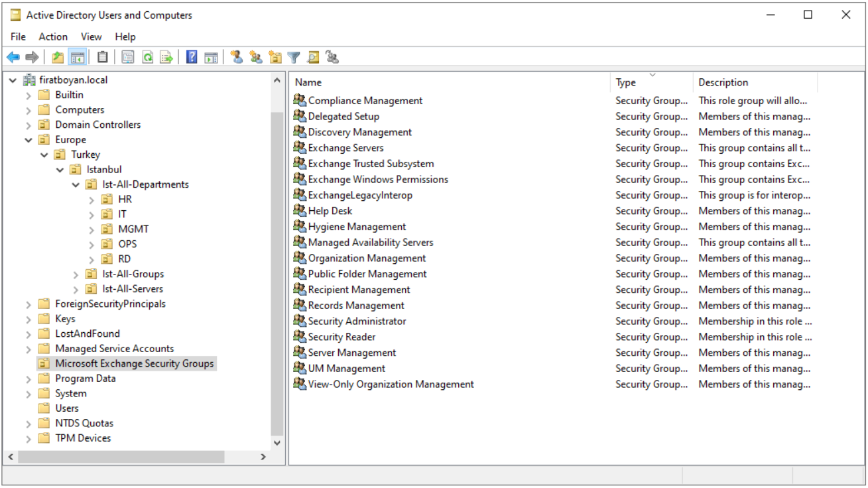Image resolution: width=868 pixels, height=488 pixels.
Task: Click the Export List toolbar icon
Action: point(166,58)
